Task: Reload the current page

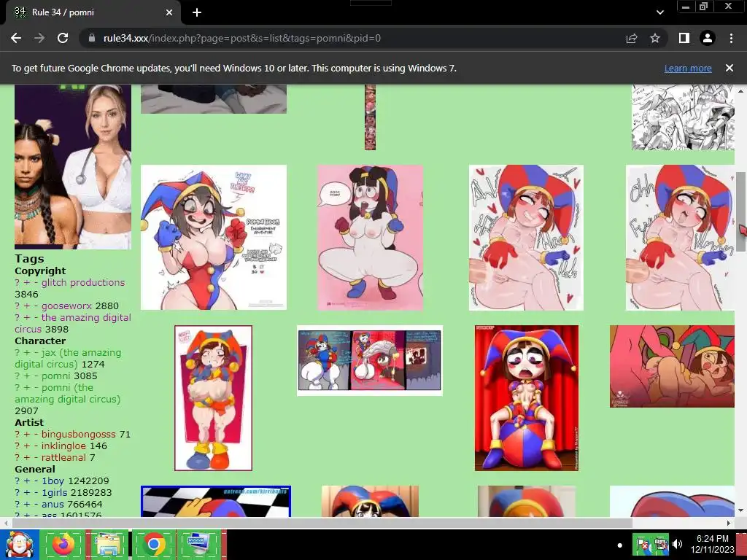Action: click(x=63, y=38)
